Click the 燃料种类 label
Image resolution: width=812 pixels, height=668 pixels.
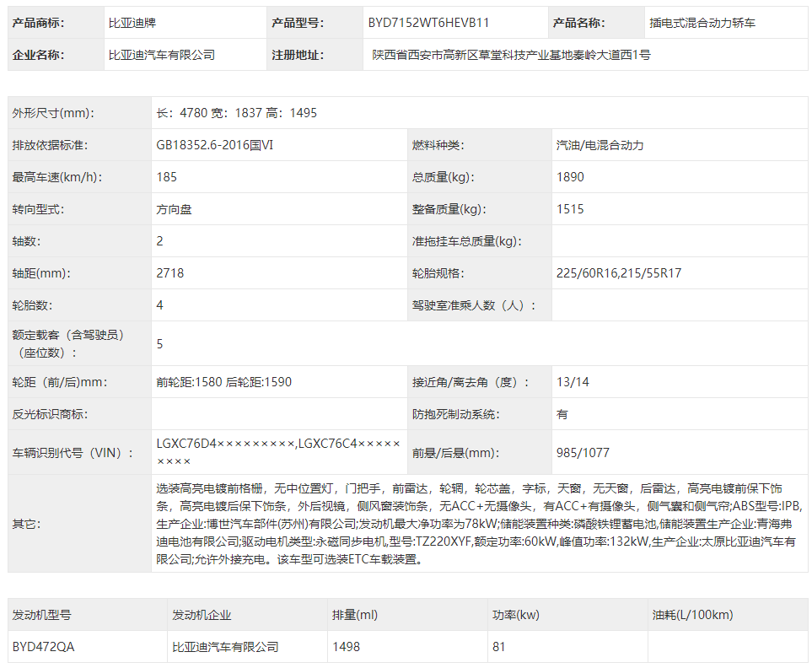[438, 145]
